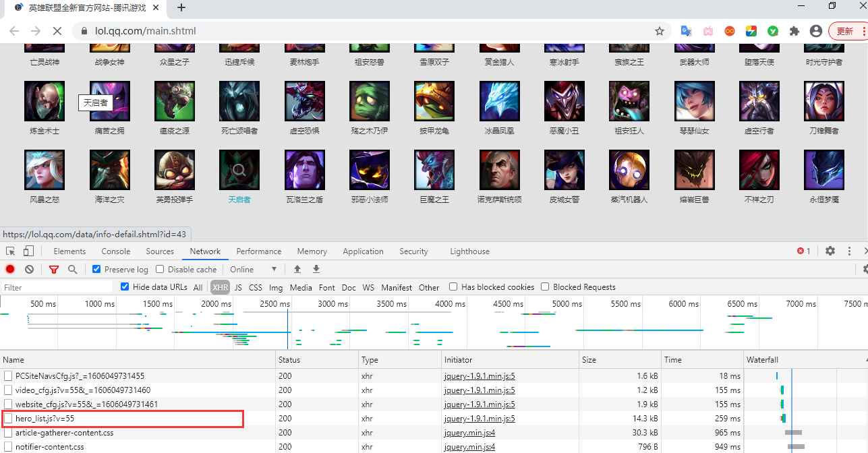Open Google Translate extension
This screenshot has width=868, height=453.
click(x=687, y=31)
